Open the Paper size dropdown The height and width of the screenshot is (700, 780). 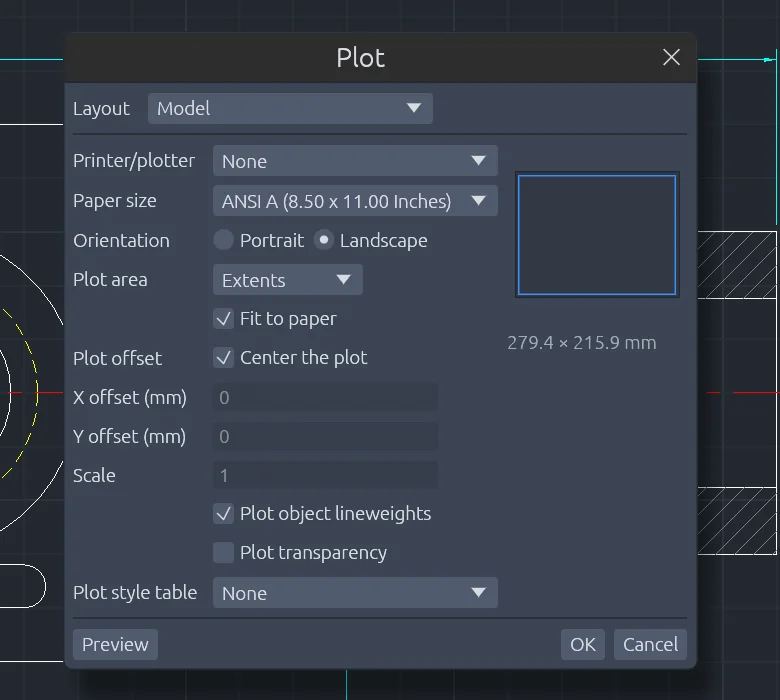pyautogui.click(x=355, y=200)
